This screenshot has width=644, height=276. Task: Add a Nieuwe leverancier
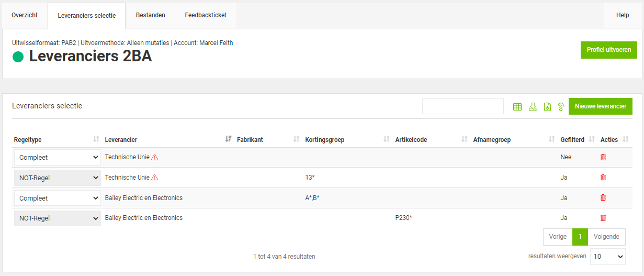click(600, 106)
